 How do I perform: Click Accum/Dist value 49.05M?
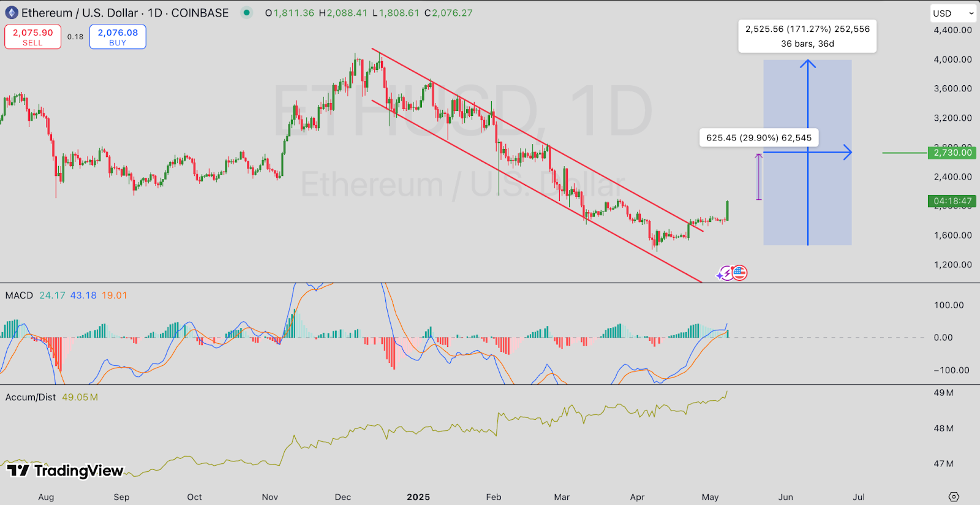(80, 397)
